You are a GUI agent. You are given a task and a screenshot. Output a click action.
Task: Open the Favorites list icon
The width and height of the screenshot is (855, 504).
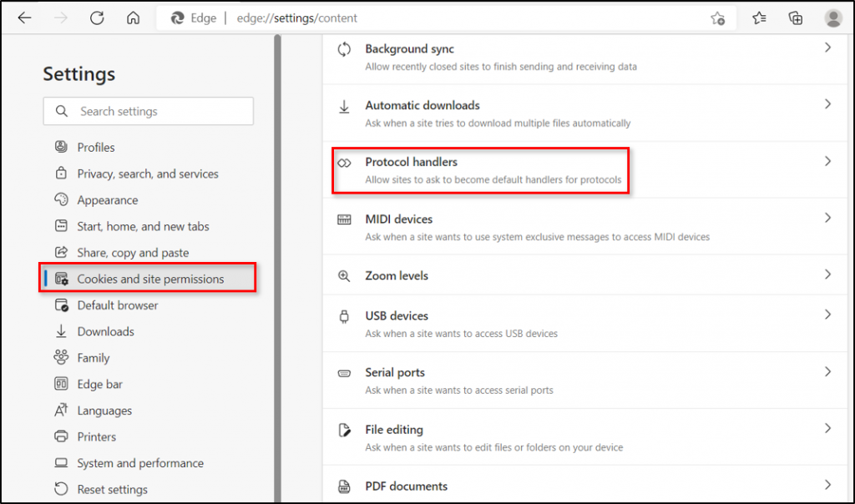click(x=759, y=18)
